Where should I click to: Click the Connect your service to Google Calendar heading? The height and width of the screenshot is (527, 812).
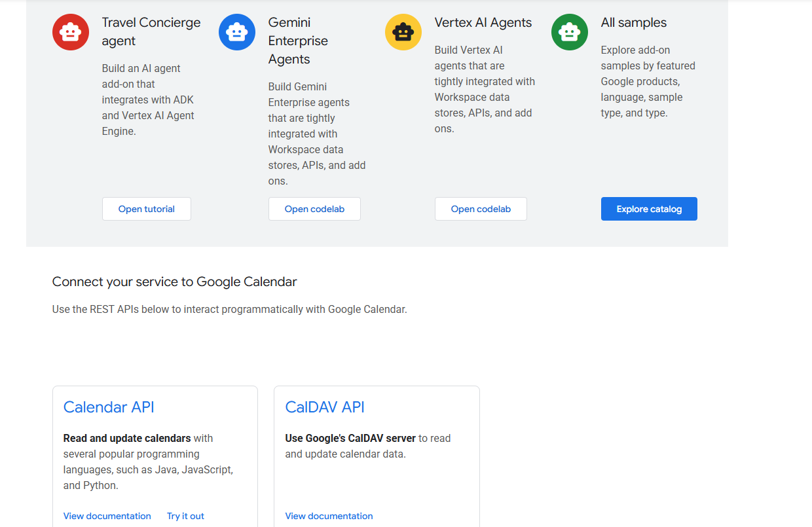point(174,282)
